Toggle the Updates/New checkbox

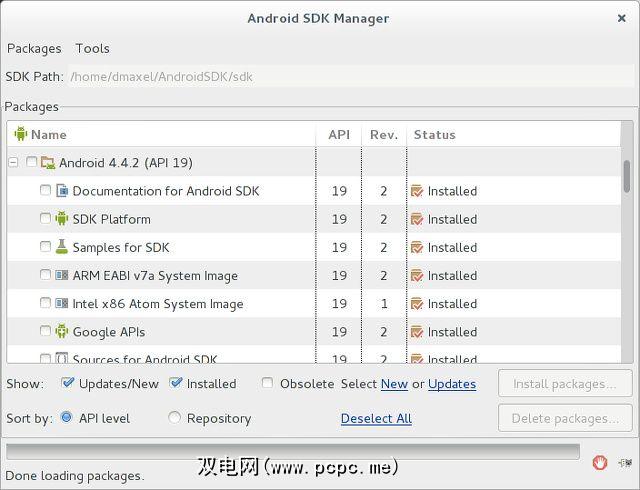click(x=68, y=383)
